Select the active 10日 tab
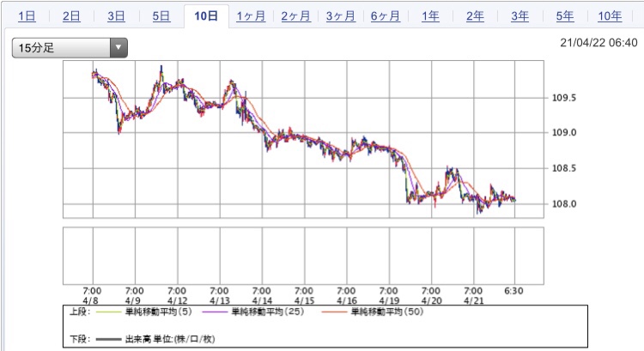644x351 pixels. (206, 16)
